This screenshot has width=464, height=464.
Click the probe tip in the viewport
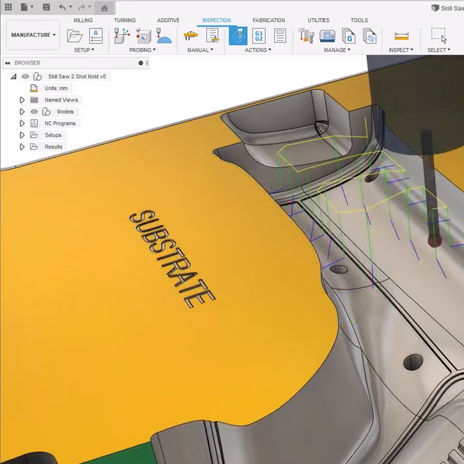[434, 241]
